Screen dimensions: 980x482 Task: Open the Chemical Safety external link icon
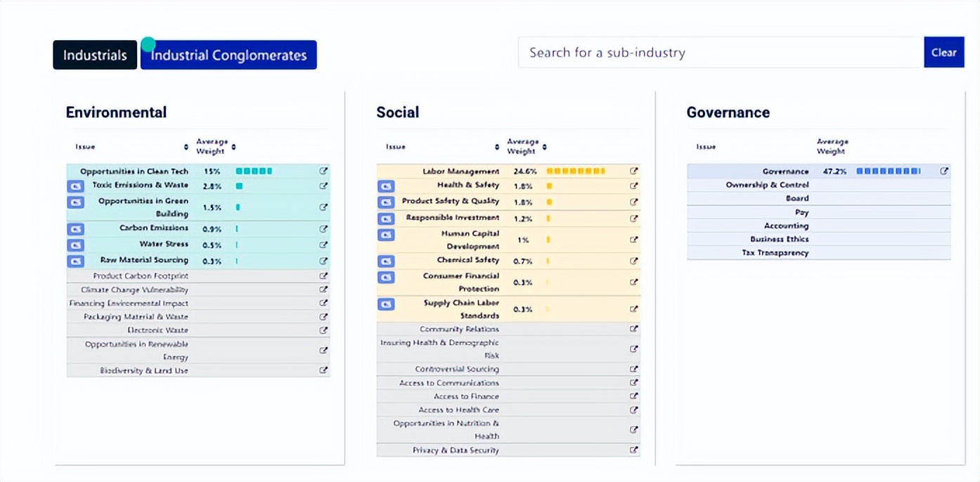coord(633,261)
